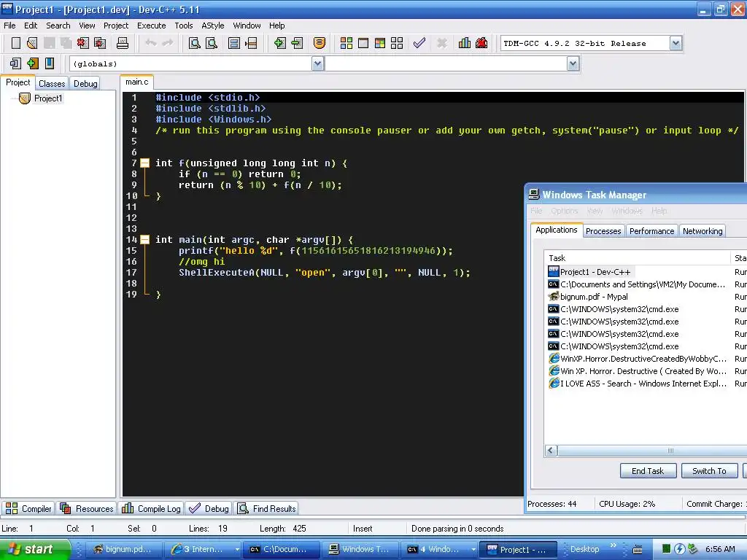747x560 pixels.
Task: Click the Print toolbar icon
Action: pyautogui.click(x=123, y=43)
